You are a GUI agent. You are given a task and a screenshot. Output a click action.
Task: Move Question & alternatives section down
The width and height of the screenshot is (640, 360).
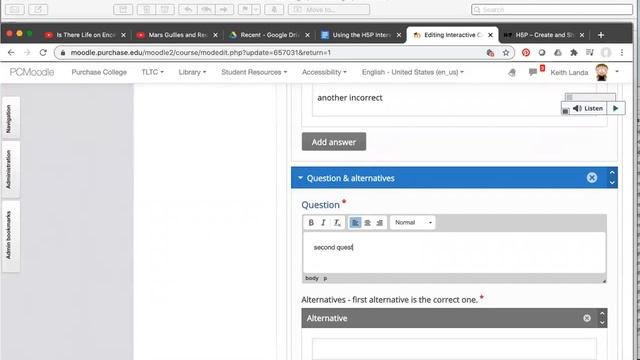[x=612, y=182]
